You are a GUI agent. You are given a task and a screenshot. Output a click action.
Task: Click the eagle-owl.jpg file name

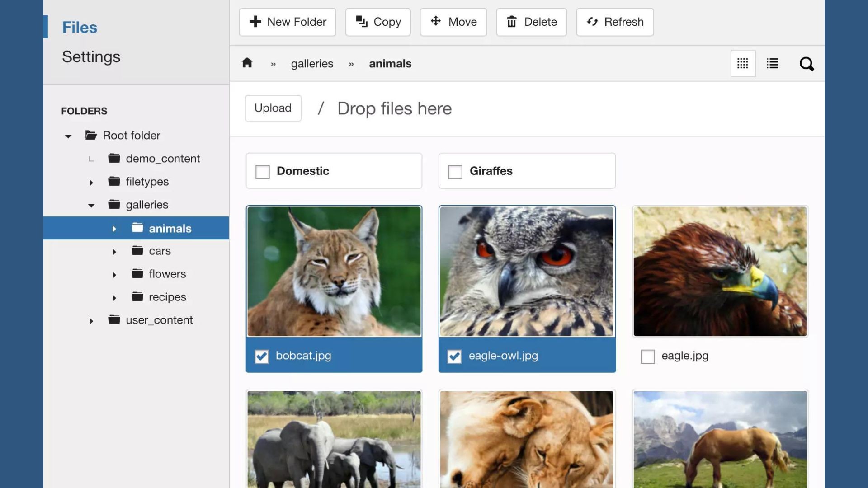(503, 356)
